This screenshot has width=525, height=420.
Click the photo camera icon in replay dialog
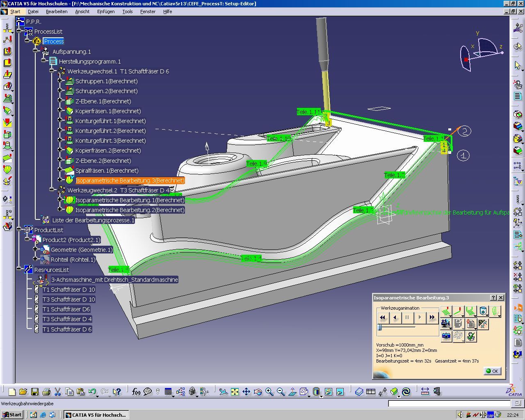pyautogui.click(x=446, y=336)
